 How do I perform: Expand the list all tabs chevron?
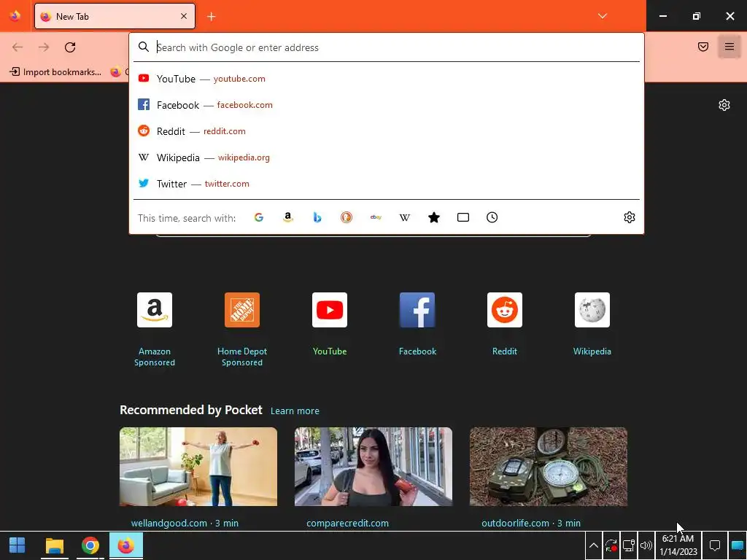point(603,16)
